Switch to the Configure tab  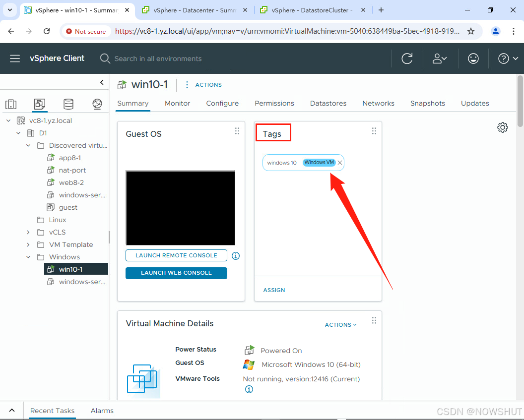click(222, 104)
